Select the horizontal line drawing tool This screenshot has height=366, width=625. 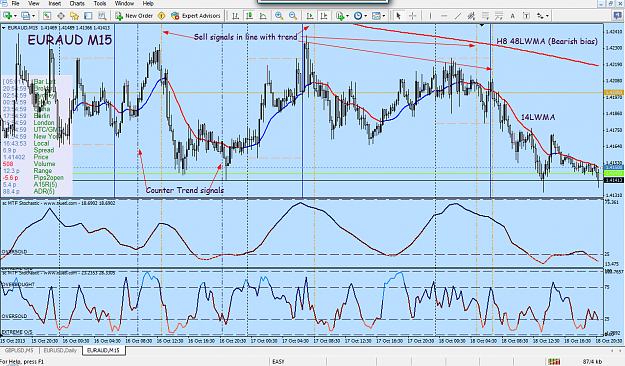[444, 16]
